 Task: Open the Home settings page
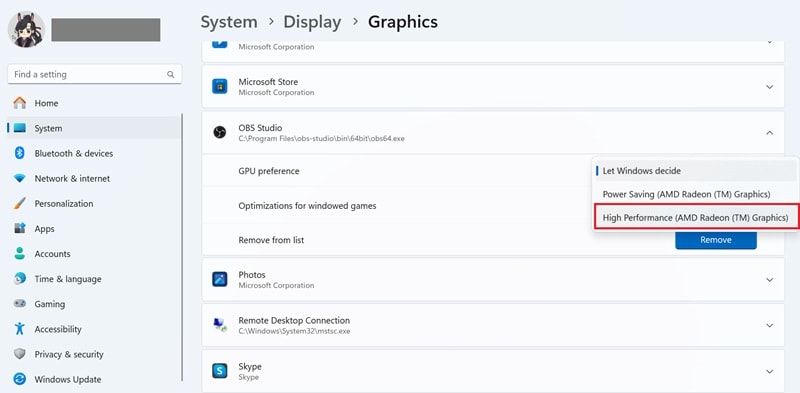pyautogui.click(x=94, y=103)
